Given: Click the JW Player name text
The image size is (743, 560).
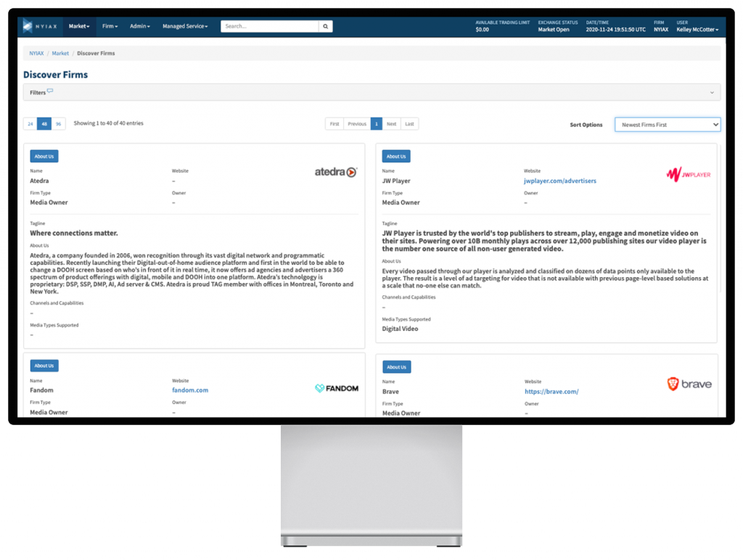Looking at the screenshot, I should (x=396, y=181).
